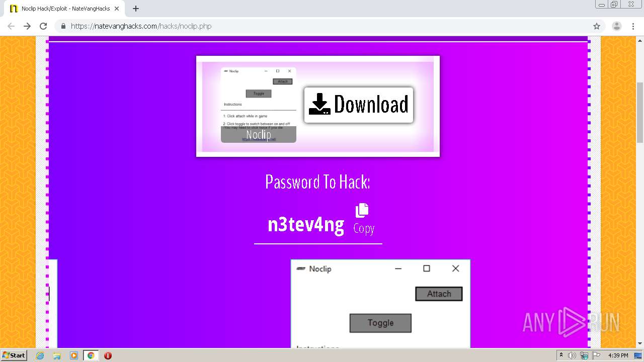Go back to the previous page

click(x=11, y=26)
